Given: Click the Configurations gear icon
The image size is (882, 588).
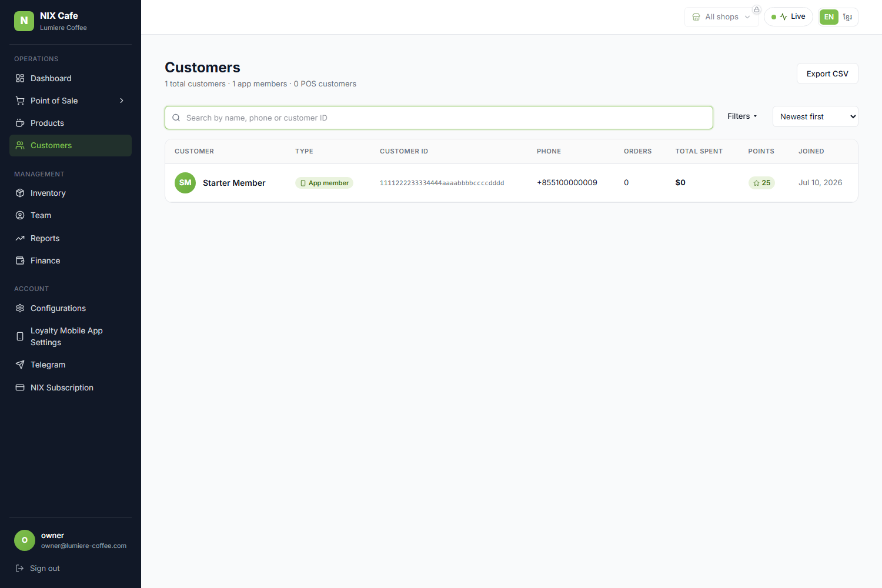Looking at the screenshot, I should point(20,308).
